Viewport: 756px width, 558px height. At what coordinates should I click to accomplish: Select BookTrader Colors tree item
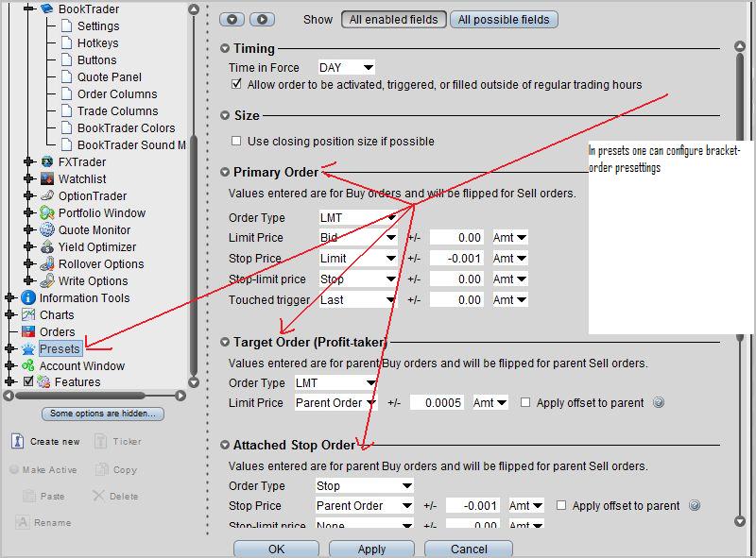(x=126, y=127)
